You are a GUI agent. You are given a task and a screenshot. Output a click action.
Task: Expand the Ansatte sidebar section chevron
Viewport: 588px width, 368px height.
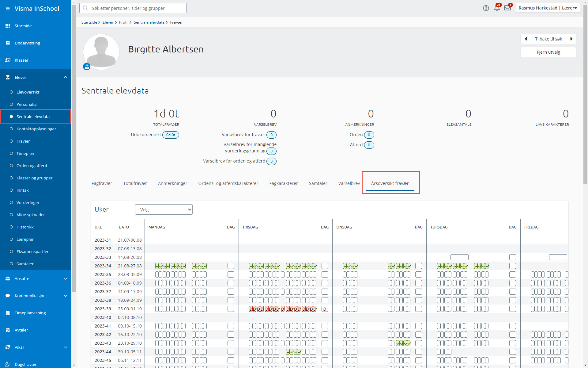65,278
